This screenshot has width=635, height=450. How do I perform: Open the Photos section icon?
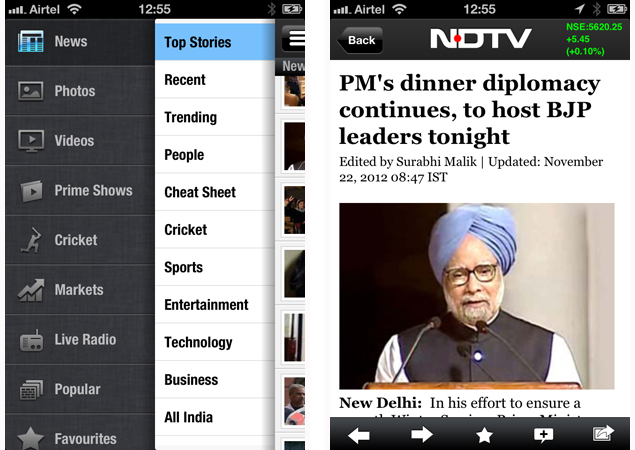click(x=30, y=91)
